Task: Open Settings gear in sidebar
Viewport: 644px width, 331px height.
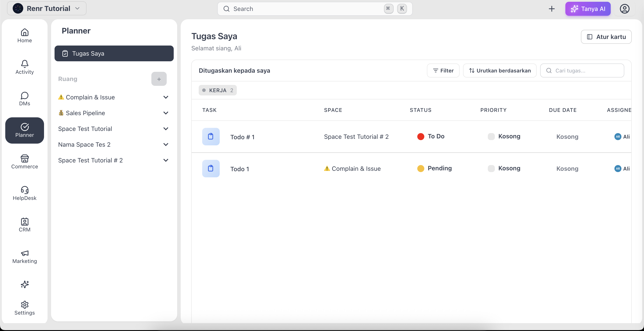Action: (x=25, y=308)
